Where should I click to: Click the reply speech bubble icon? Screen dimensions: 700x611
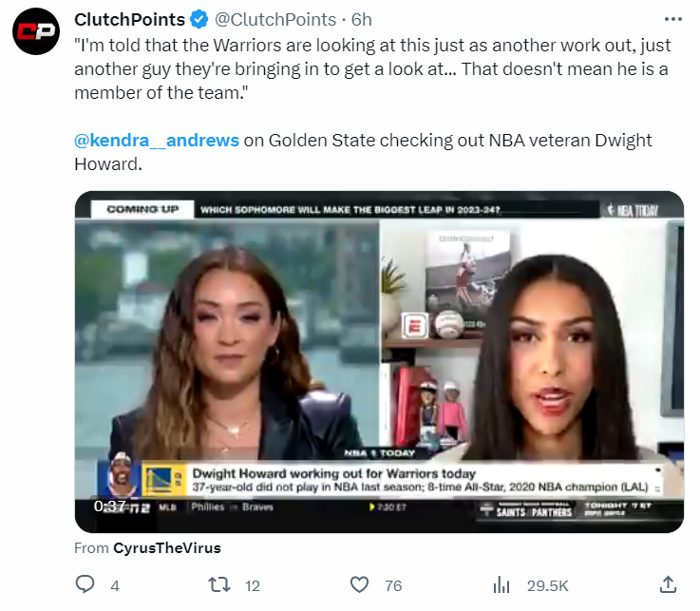pos(85,584)
